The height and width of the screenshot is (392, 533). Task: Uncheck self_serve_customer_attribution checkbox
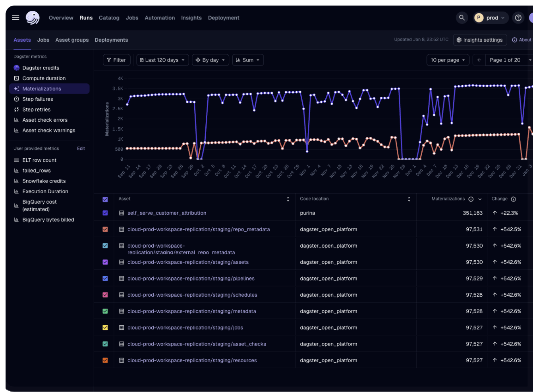[x=105, y=213]
